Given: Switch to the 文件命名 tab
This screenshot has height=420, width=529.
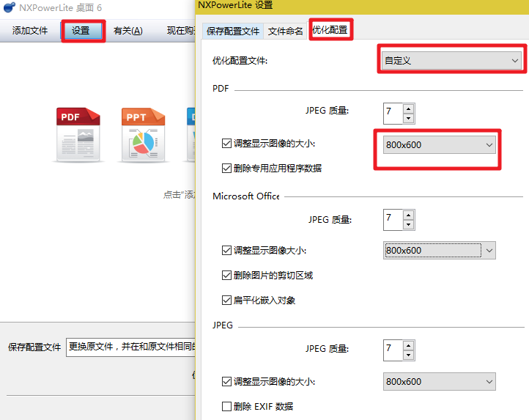Looking at the screenshot, I should [x=286, y=32].
